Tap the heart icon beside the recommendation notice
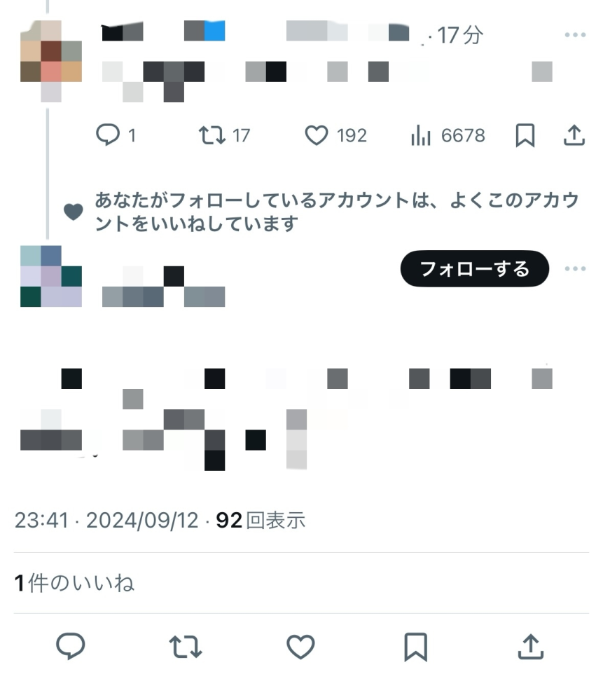Screen dimensions: 603x700 74,212
